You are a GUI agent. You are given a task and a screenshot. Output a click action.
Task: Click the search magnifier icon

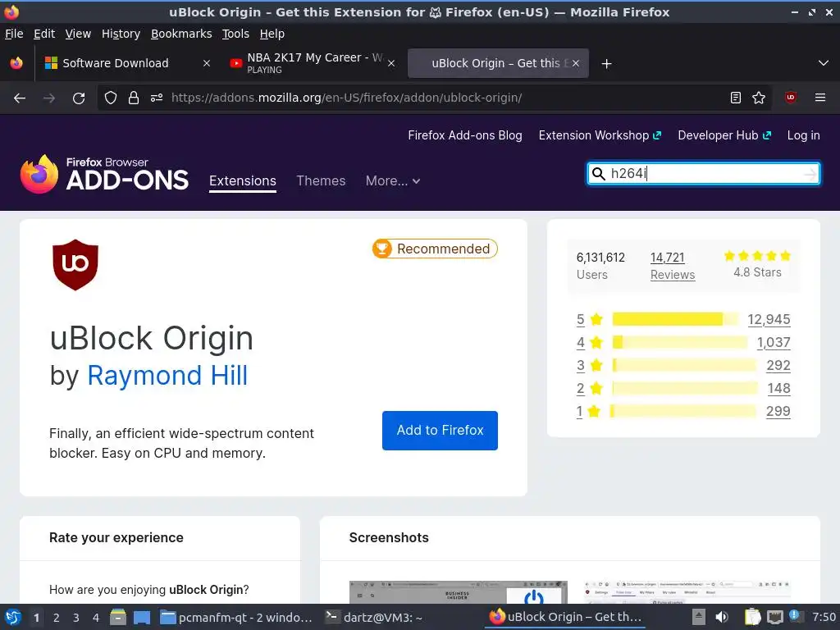[x=598, y=174]
